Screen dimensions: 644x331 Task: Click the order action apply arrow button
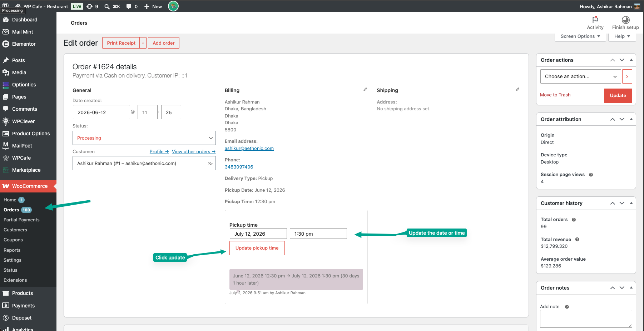(x=627, y=76)
